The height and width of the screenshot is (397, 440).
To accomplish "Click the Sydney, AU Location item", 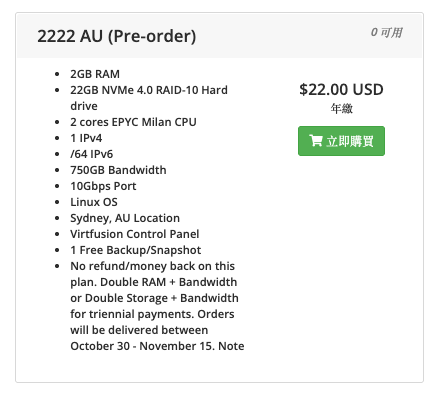I will point(125,218).
